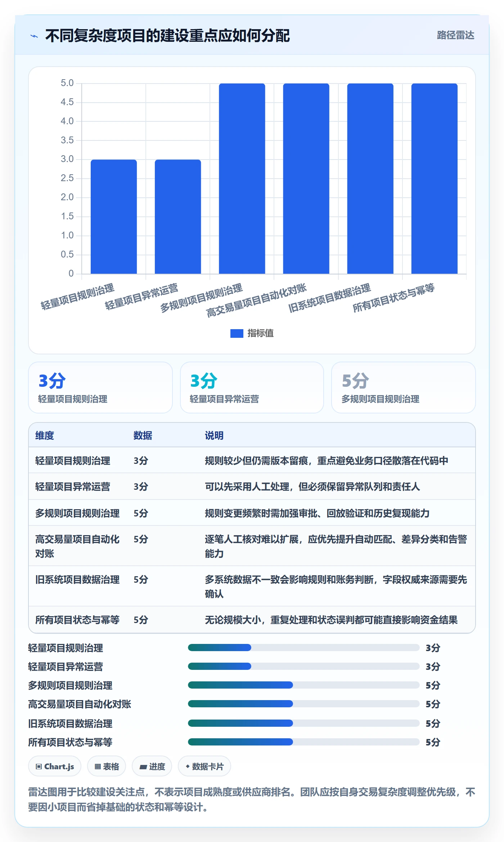Click progress bar for 旧系统项目数据治理
The image size is (504, 842).
pos(304,723)
